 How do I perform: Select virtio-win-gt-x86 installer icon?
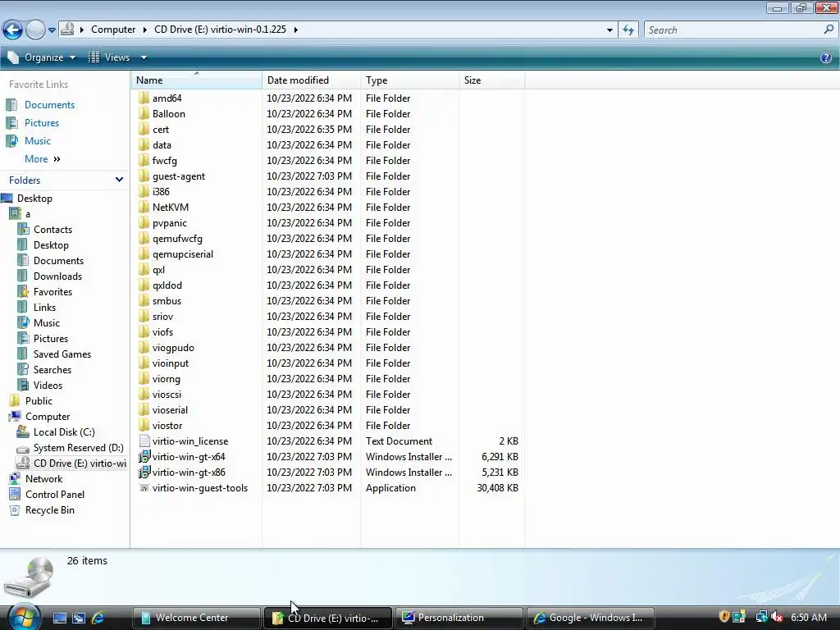coord(144,472)
